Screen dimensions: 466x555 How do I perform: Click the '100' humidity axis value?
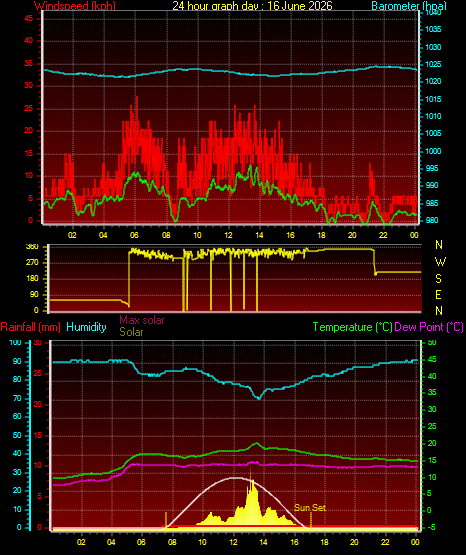pyautogui.click(x=16, y=343)
